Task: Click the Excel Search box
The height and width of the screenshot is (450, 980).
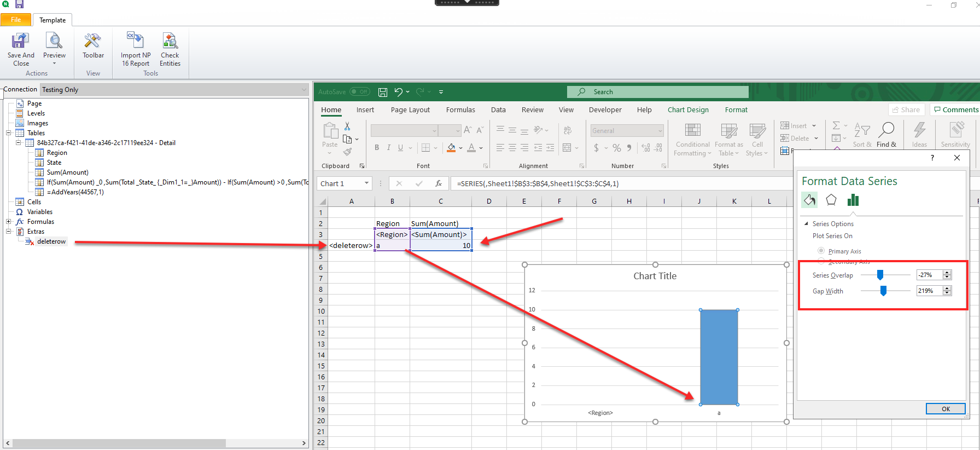Action: [x=657, y=92]
